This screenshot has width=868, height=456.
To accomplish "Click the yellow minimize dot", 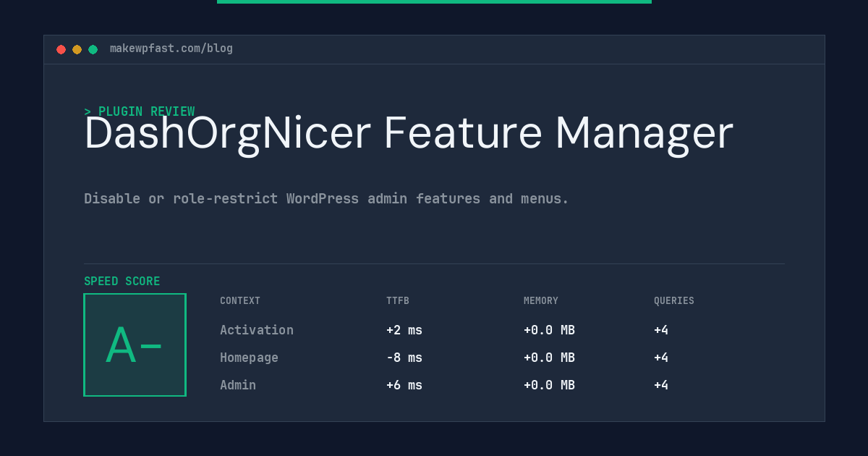I will coord(77,49).
